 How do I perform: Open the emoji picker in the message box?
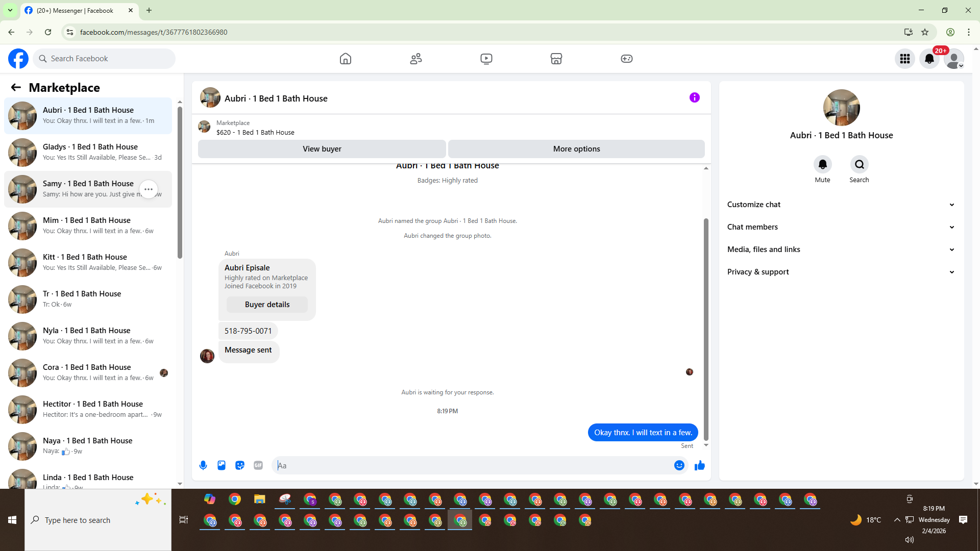click(679, 465)
